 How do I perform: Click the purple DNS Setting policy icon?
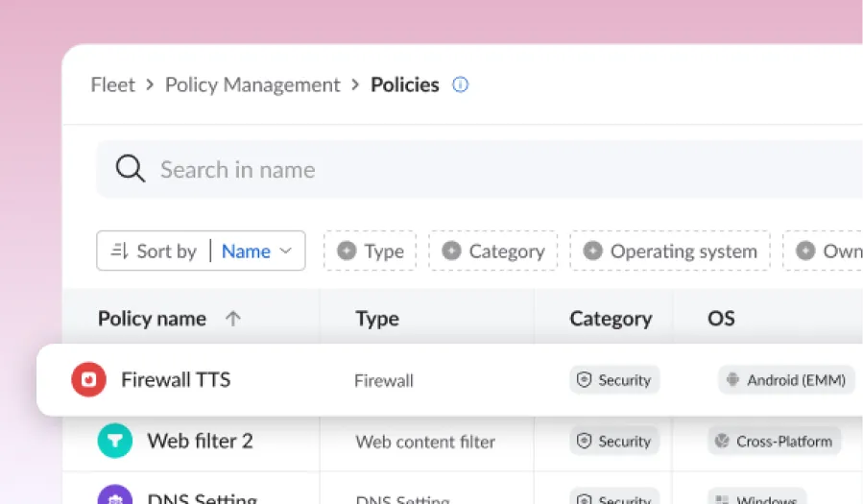click(114, 497)
